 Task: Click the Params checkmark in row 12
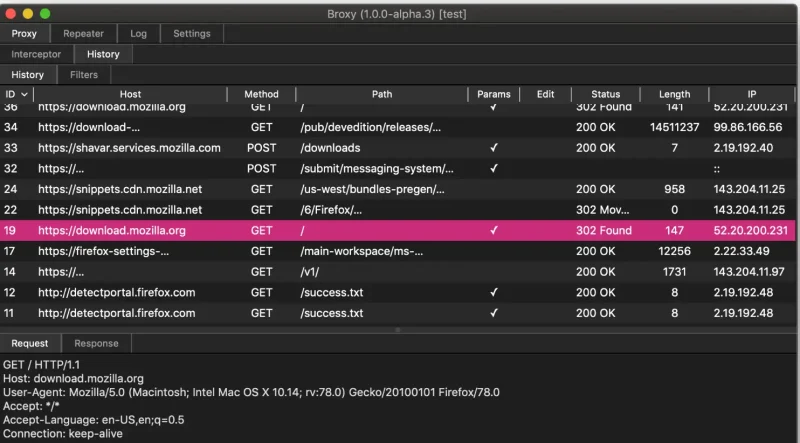coord(493,292)
